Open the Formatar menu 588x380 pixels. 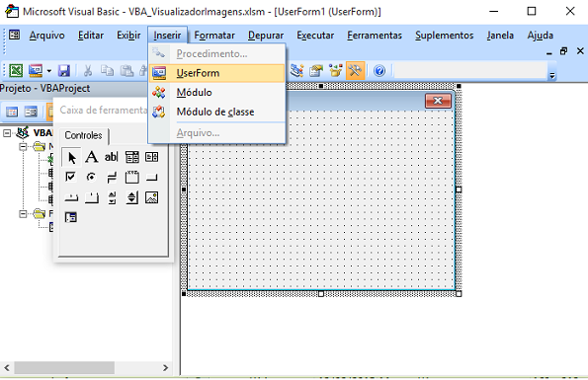pyautogui.click(x=214, y=36)
